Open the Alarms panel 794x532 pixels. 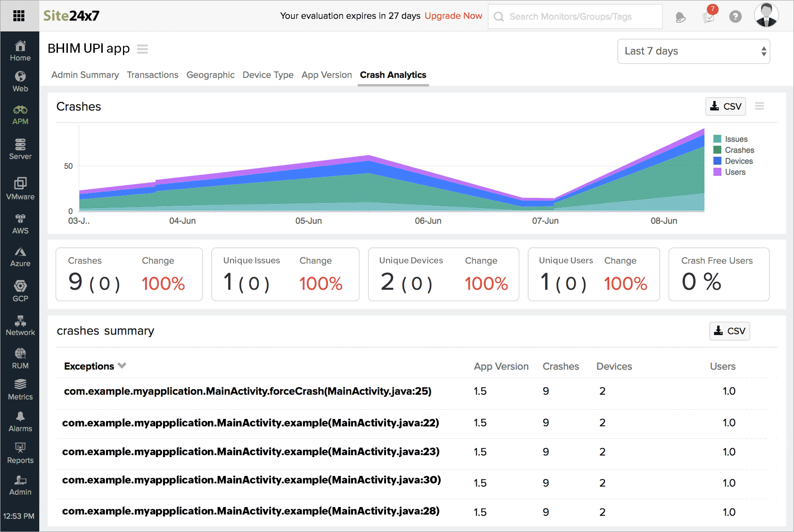(20, 422)
